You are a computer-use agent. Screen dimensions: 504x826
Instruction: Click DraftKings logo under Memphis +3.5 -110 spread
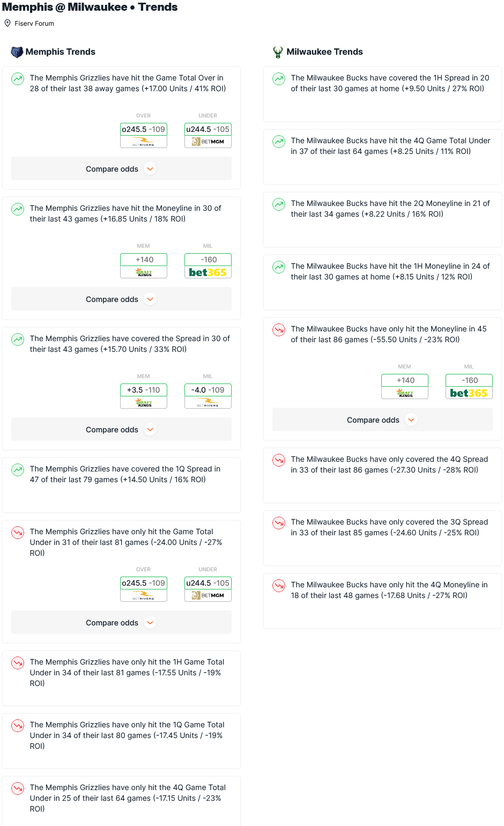pyautogui.click(x=144, y=403)
